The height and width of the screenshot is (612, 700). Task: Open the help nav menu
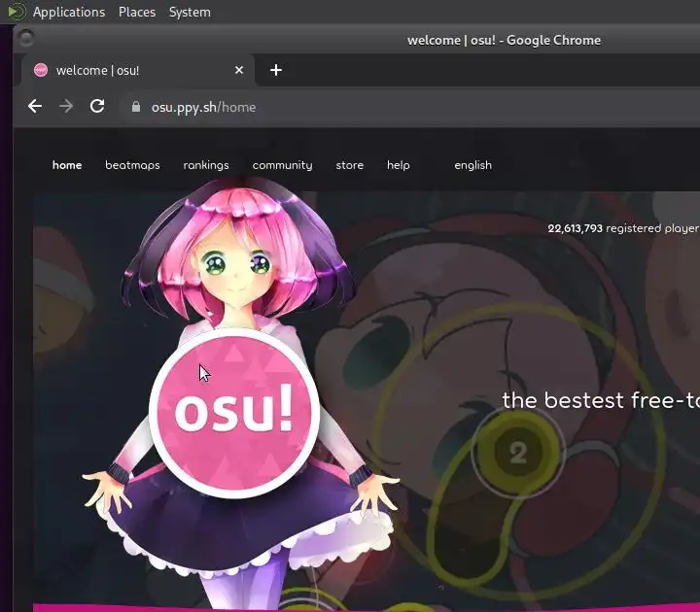(x=399, y=165)
